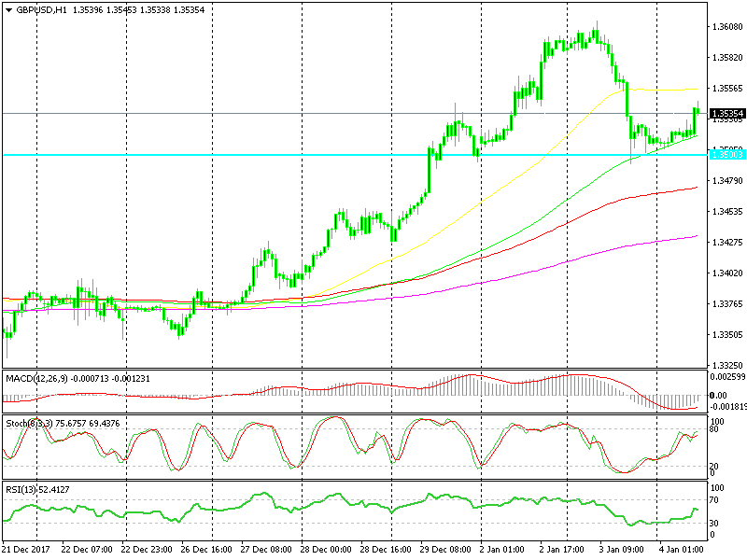Click the 28 Dec 00:00 time label
The image size is (747, 560).
coord(326,550)
